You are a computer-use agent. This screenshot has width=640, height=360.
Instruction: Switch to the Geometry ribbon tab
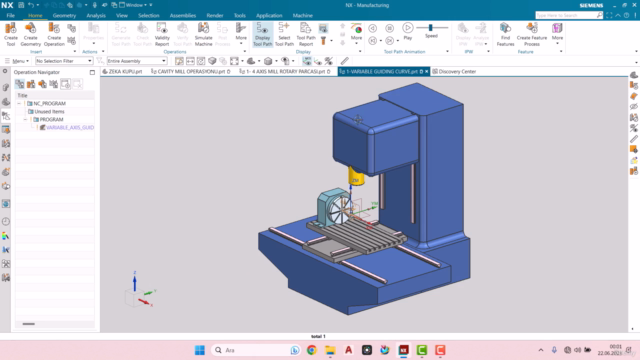64,16
